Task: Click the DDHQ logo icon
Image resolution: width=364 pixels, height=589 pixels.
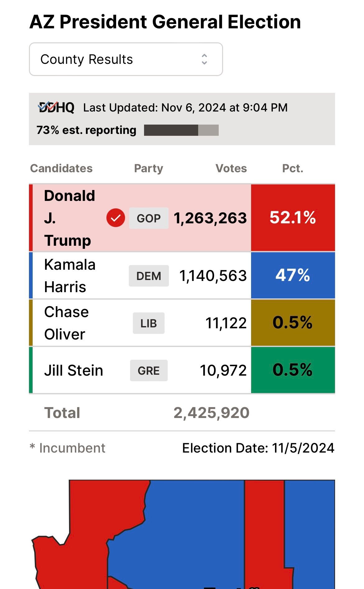Action: (56, 107)
